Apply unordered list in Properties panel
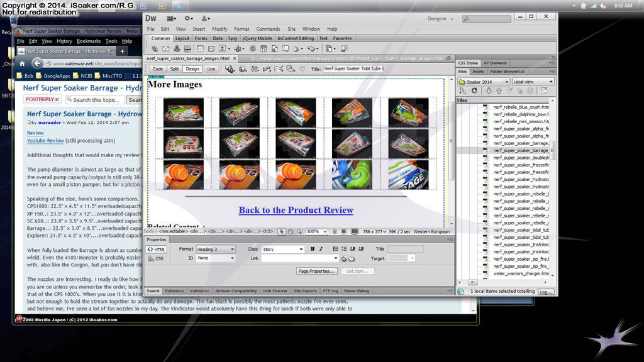The image size is (644, 362). point(336,249)
